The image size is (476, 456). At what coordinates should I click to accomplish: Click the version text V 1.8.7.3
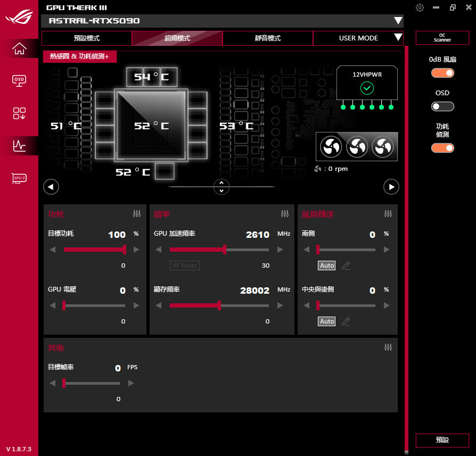(19, 449)
